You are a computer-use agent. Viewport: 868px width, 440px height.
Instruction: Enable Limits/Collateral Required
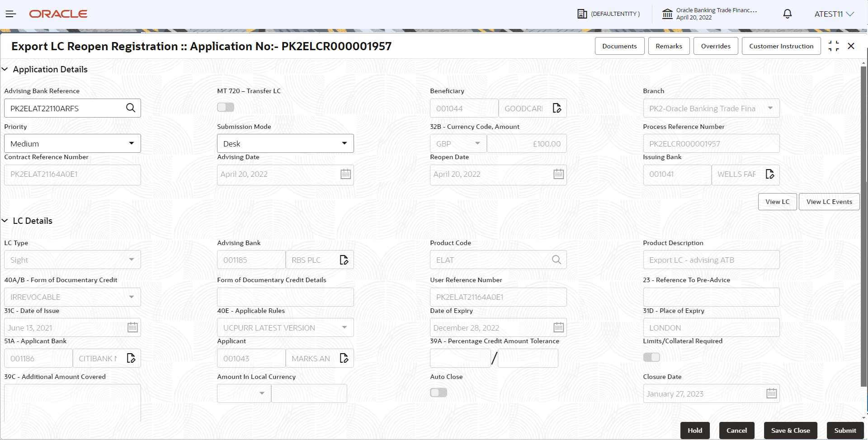pos(651,357)
